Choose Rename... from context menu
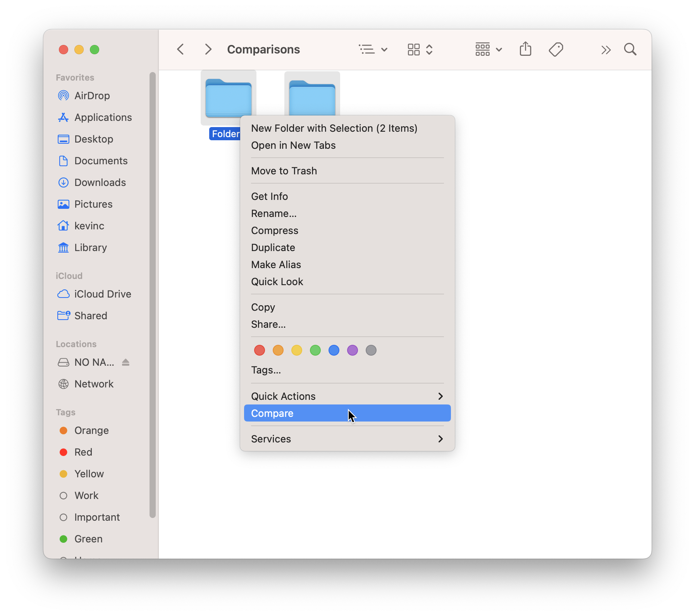 347,213
